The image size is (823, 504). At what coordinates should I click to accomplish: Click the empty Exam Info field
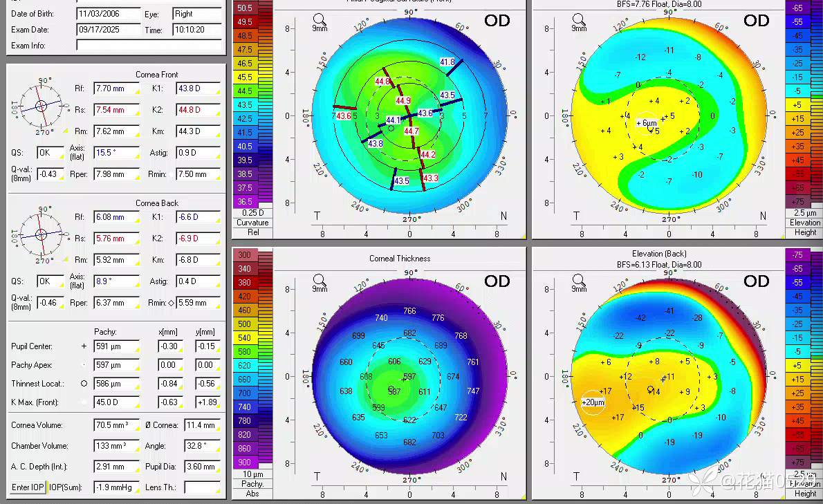tap(149, 46)
